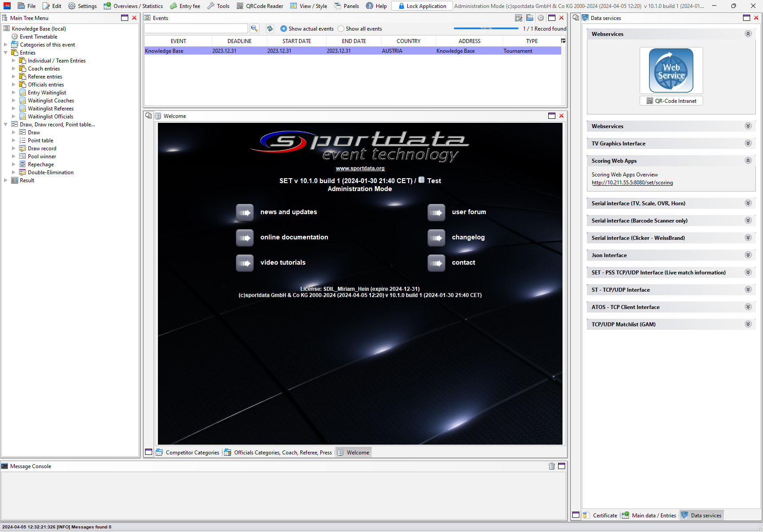Expand the Json Interface section

748,255
